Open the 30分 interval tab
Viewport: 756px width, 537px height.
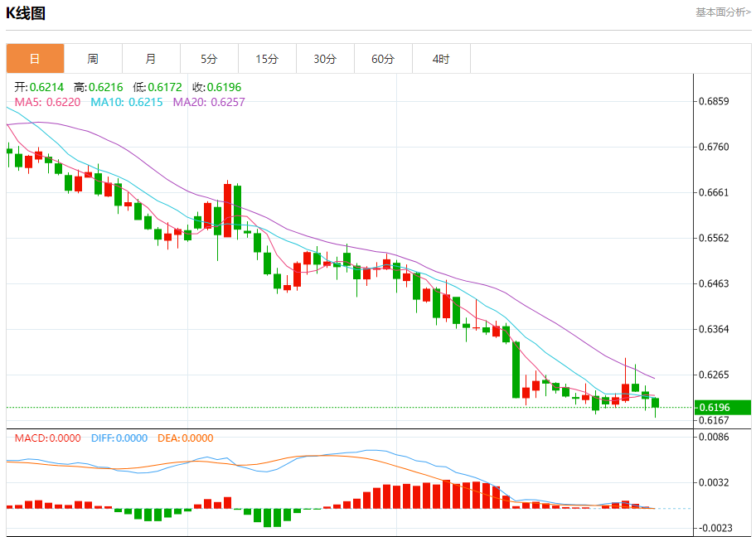[325, 59]
